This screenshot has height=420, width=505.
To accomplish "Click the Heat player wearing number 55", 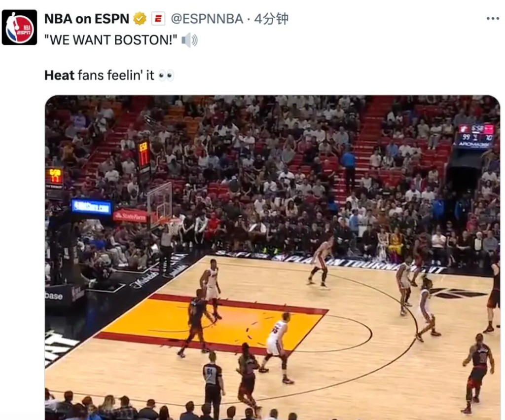I will [277, 347].
